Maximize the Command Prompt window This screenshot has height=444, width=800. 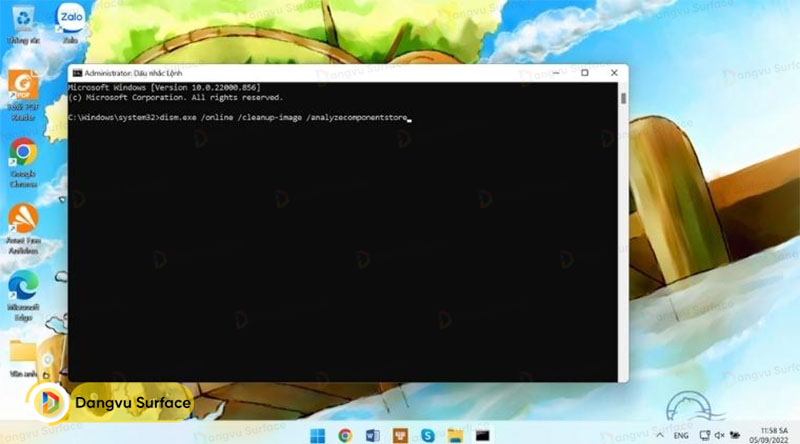585,73
